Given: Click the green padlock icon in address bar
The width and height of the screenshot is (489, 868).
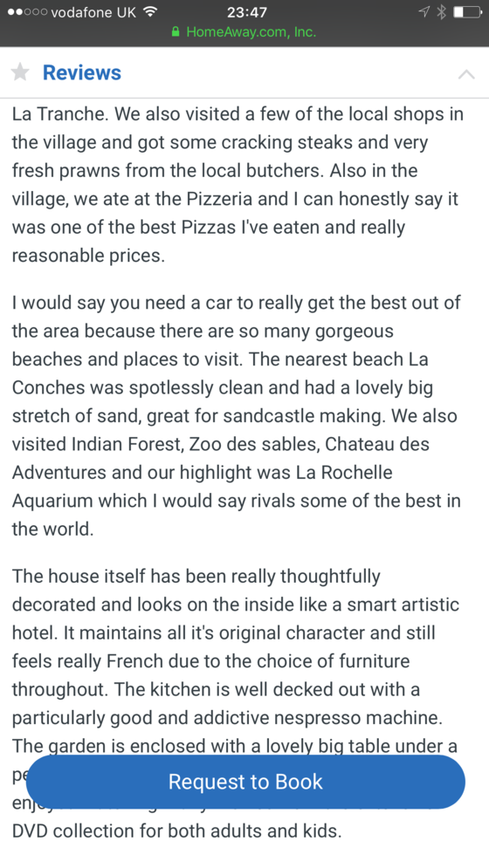Looking at the screenshot, I should pyautogui.click(x=176, y=32).
